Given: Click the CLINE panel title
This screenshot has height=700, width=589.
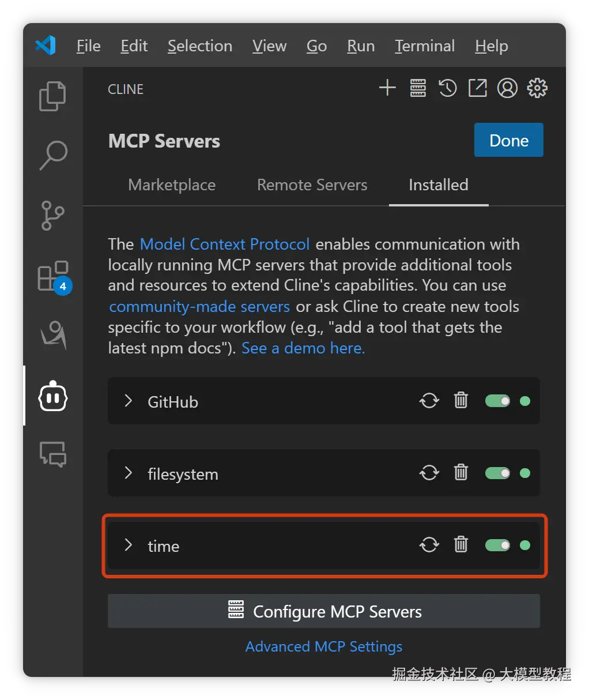Looking at the screenshot, I should click(x=126, y=89).
